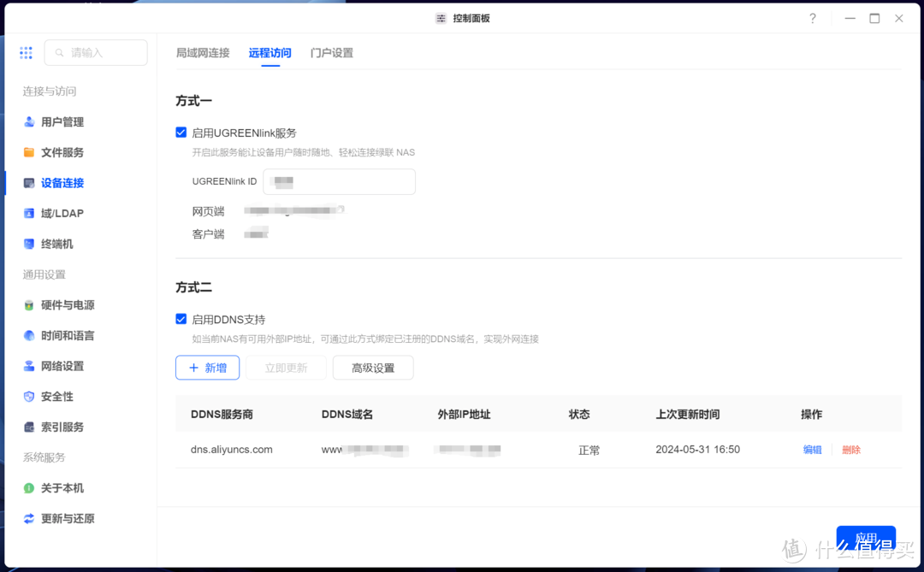Edit the dns.aliyuncs.com DDNS record
Viewport: 924px width, 572px height.
tap(811, 449)
